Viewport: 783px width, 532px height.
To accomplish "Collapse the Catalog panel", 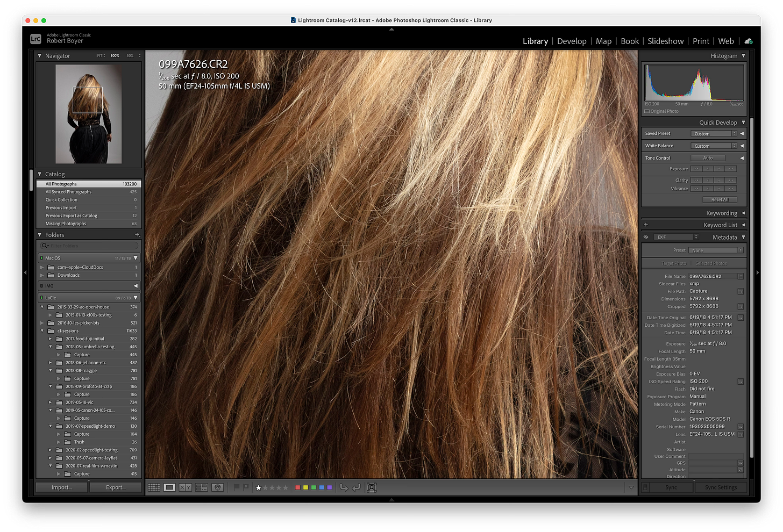I will 39,174.
